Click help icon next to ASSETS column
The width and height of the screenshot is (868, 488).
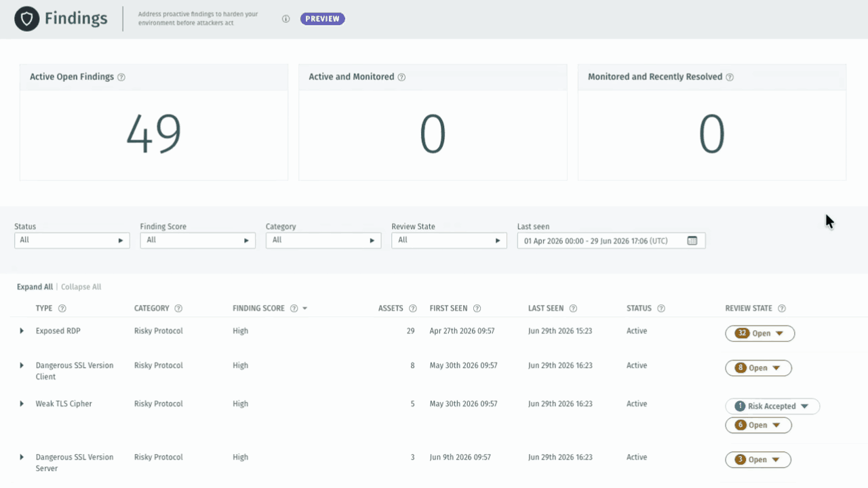[413, 308]
